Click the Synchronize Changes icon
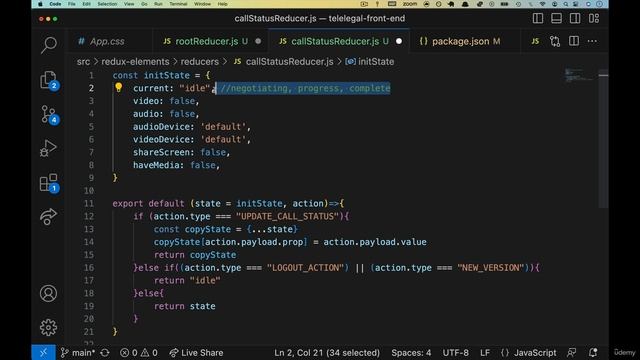 105,353
